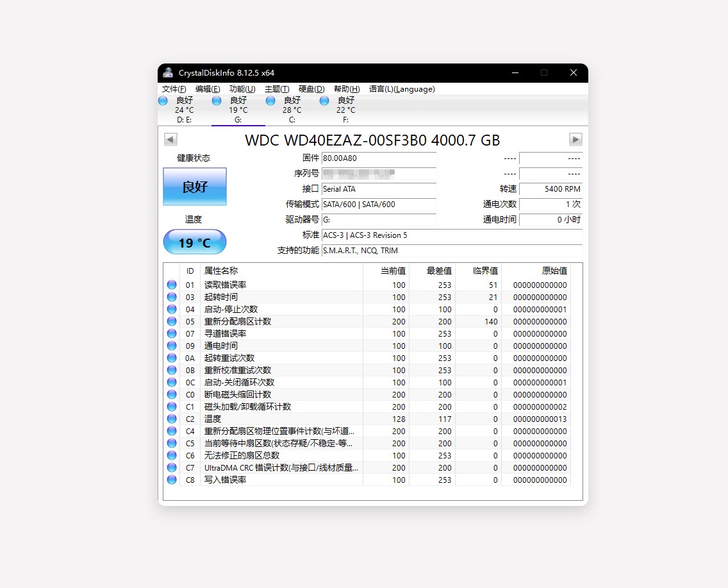Switch to the C: drive tab
This screenshot has height=588, width=728.
tap(292, 110)
